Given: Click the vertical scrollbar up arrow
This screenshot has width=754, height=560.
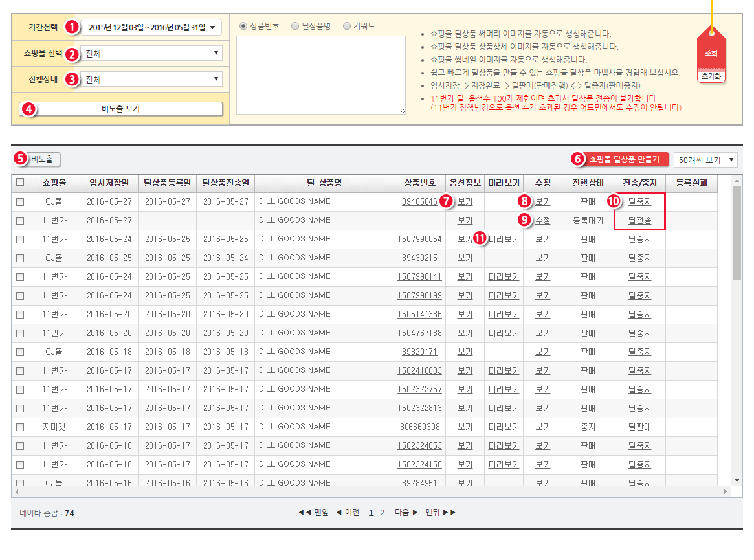Looking at the screenshot, I should pos(737,181).
